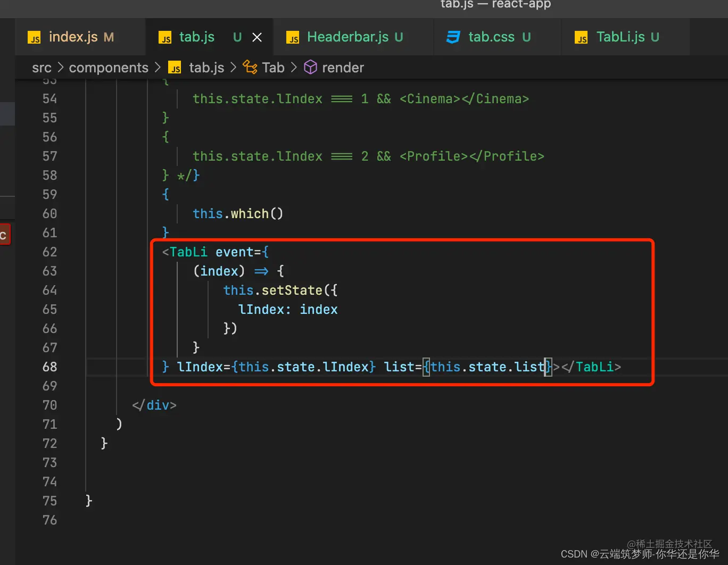The image size is (728, 565).
Task: Select the Tab class breadcrumb
Action: (x=273, y=68)
